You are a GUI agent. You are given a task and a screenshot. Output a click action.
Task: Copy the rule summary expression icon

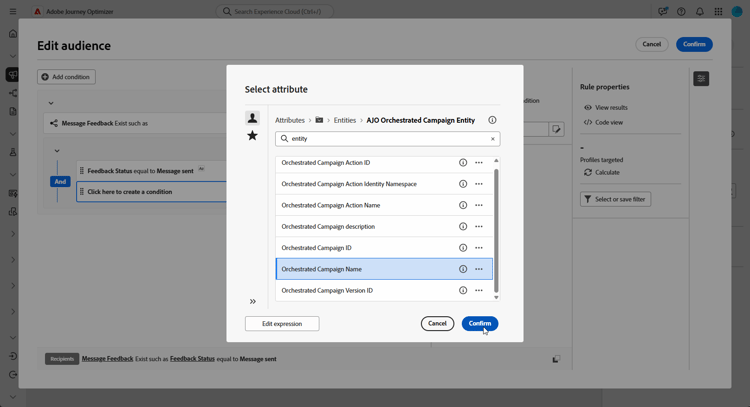(x=556, y=359)
